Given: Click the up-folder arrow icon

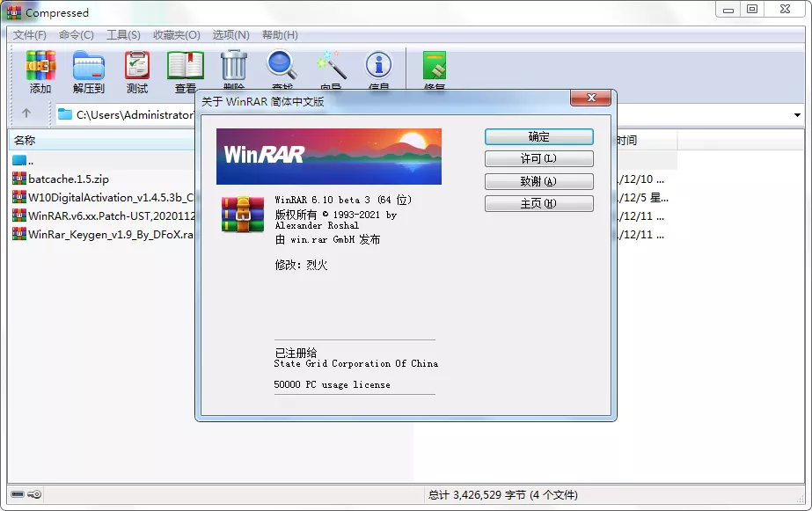Looking at the screenshot, I should point(28,113).
